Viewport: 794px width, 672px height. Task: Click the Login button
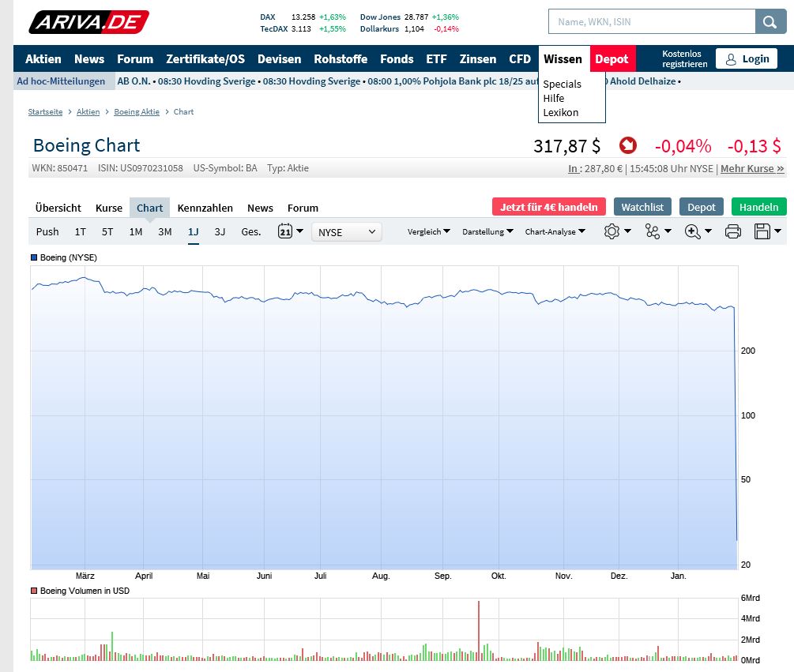click(747, 58)
